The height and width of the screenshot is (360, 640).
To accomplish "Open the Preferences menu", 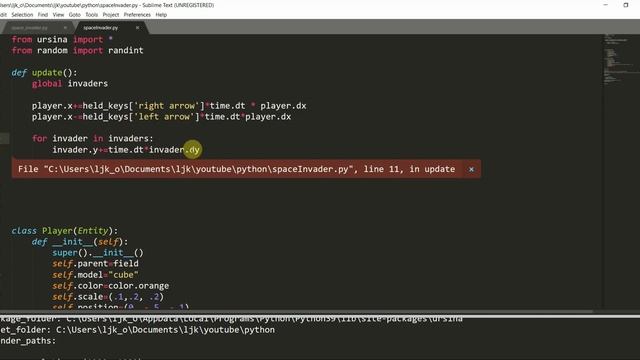I will (137, 15).
